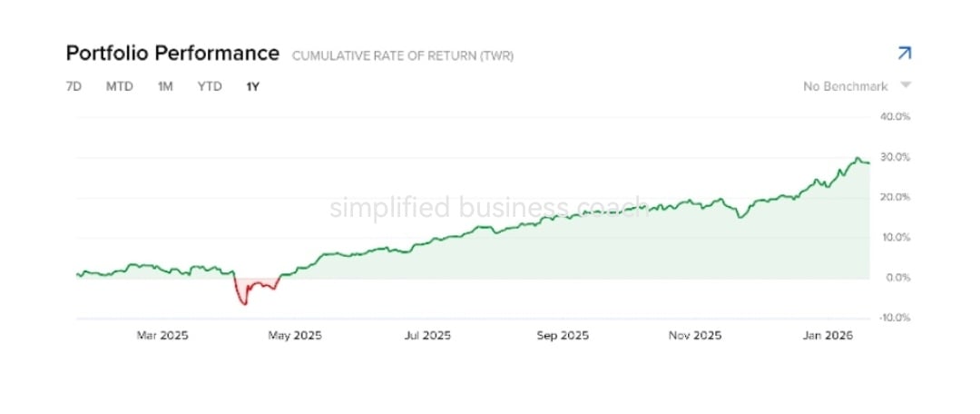Open the No Benchmark dropdown
Viewport: 980px width, 414px height.
click(x=857, y=86)
